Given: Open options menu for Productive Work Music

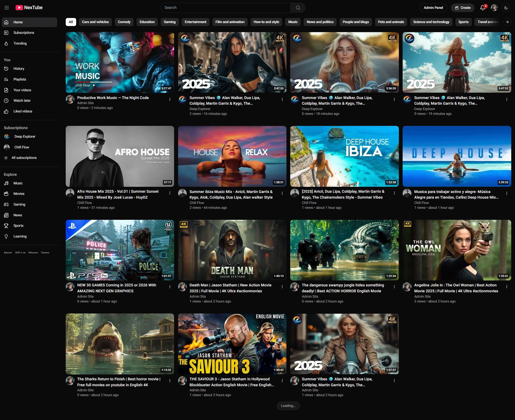Looking at the screenshot, I should pos(170,99).
